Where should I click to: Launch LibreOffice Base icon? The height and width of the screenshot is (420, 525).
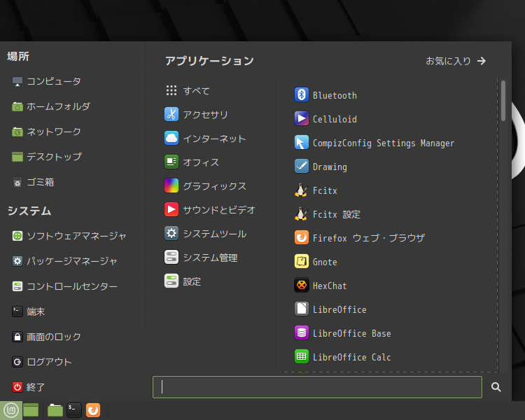click(301, 332)
